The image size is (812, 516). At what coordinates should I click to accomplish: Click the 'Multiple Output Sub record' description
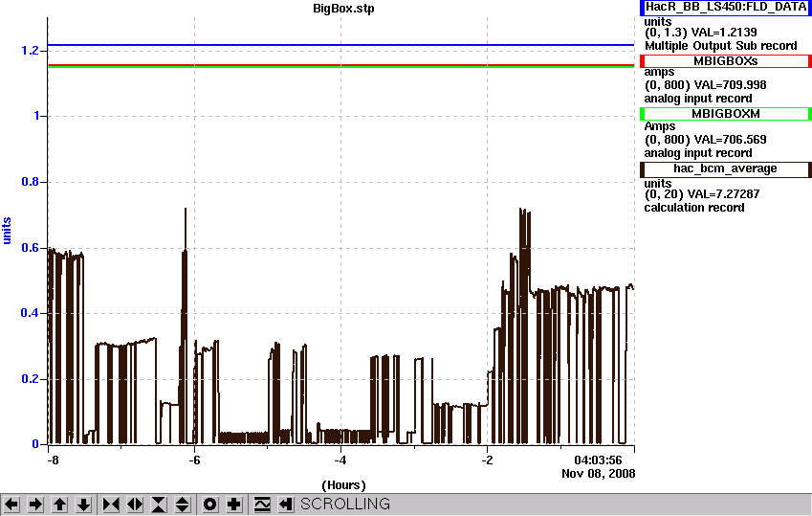click(720, 46)
